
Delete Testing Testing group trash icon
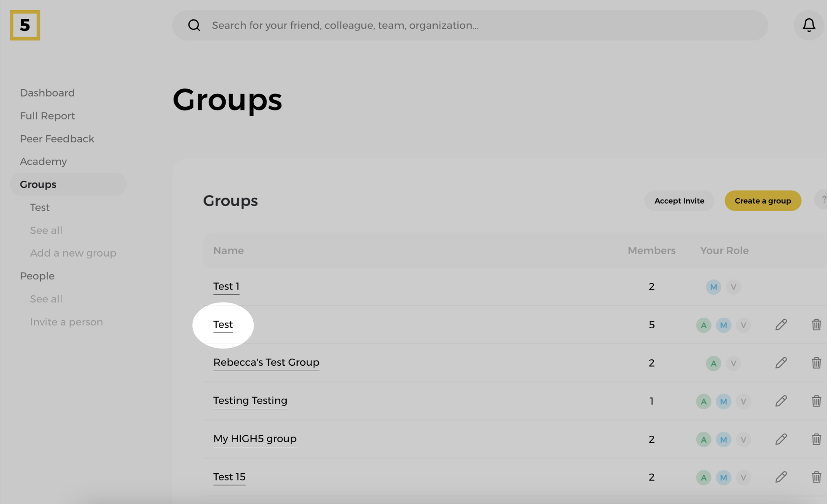pyautogui.click(x=816, y=401)
